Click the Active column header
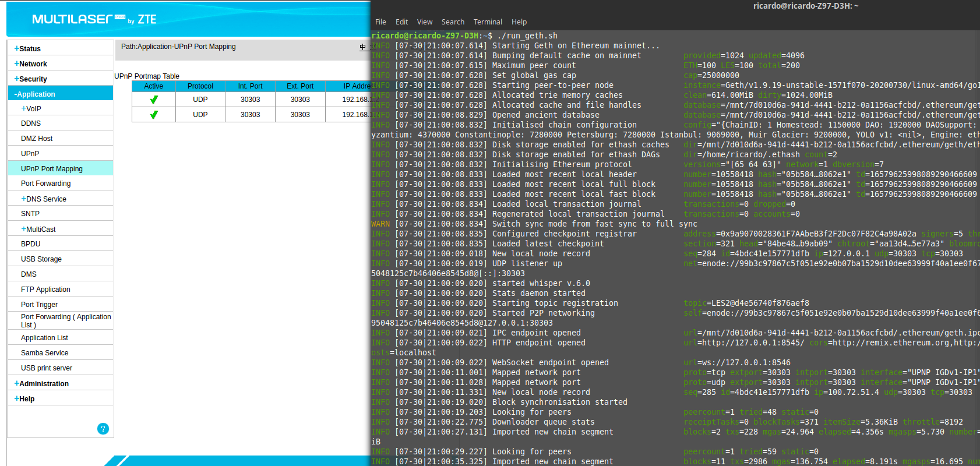 tap(154, 86)
